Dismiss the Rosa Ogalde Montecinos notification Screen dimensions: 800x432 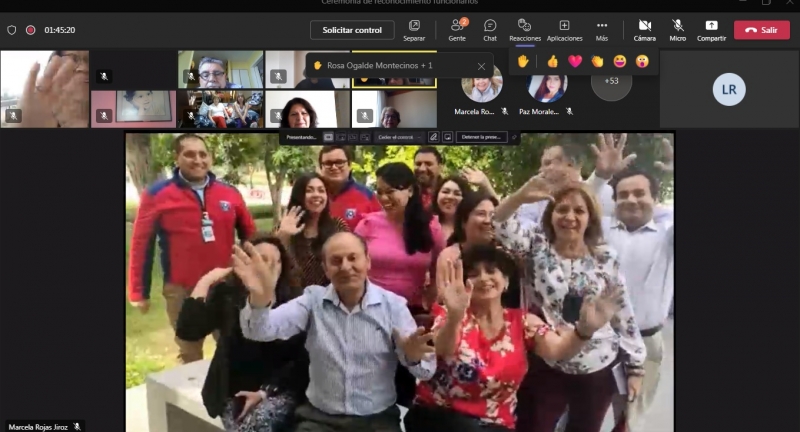pos(481,66)
